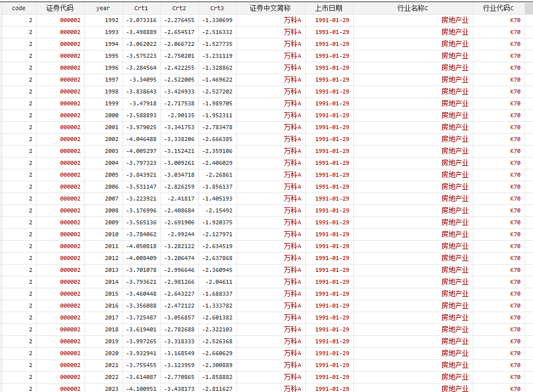Viewport: 533px width, 392px height.
Task: Click the 'year' column header
Action: (103, 8)
